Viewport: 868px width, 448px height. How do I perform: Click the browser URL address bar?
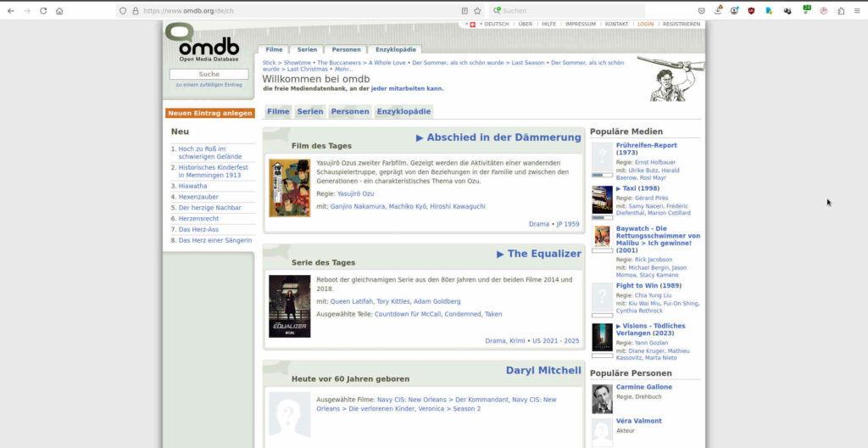point(299,10)
